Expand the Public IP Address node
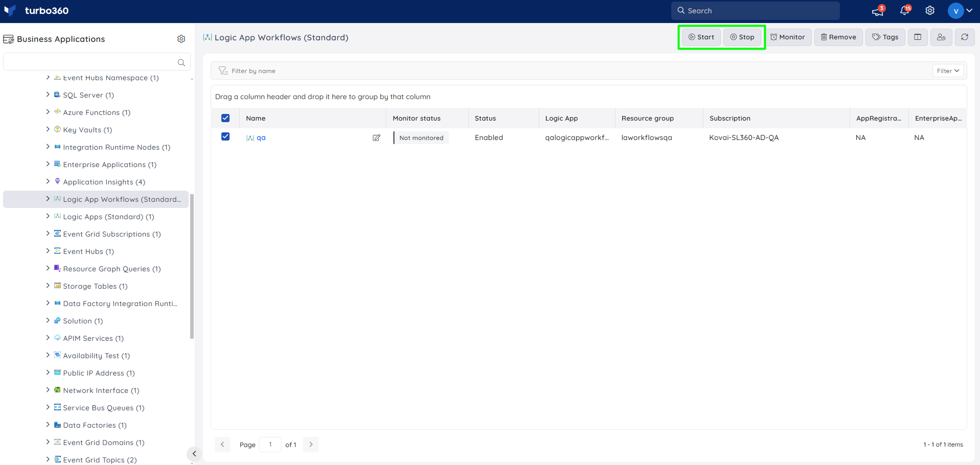The width and height of the screenshot is (980, 465). (48, 373)
